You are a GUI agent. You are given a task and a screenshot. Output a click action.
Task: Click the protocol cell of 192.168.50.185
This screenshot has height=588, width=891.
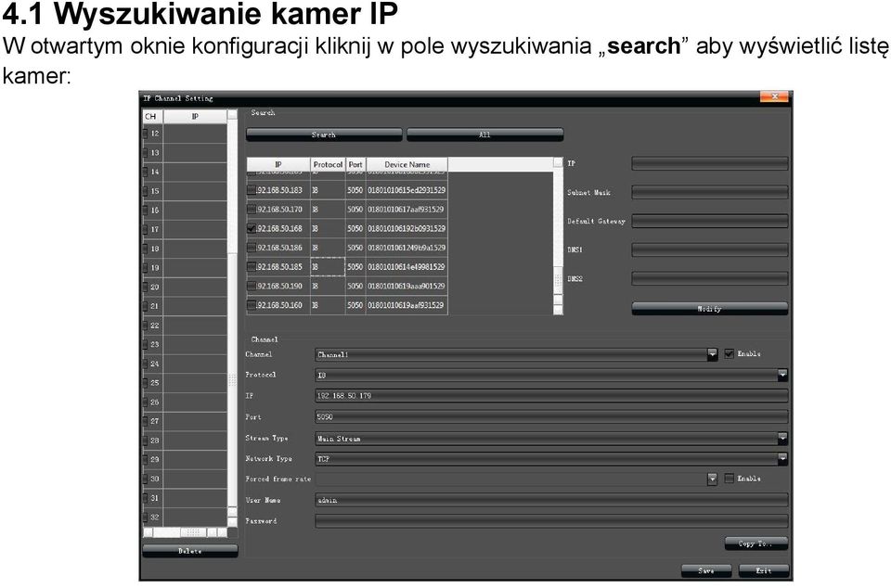click(328, 267)
